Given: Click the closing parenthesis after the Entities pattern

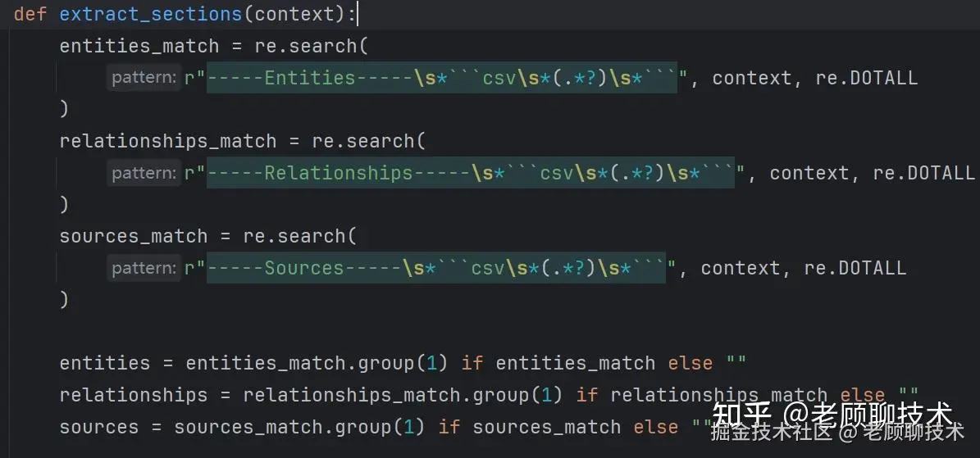Looking at the screenshot, I should point(64,109).
